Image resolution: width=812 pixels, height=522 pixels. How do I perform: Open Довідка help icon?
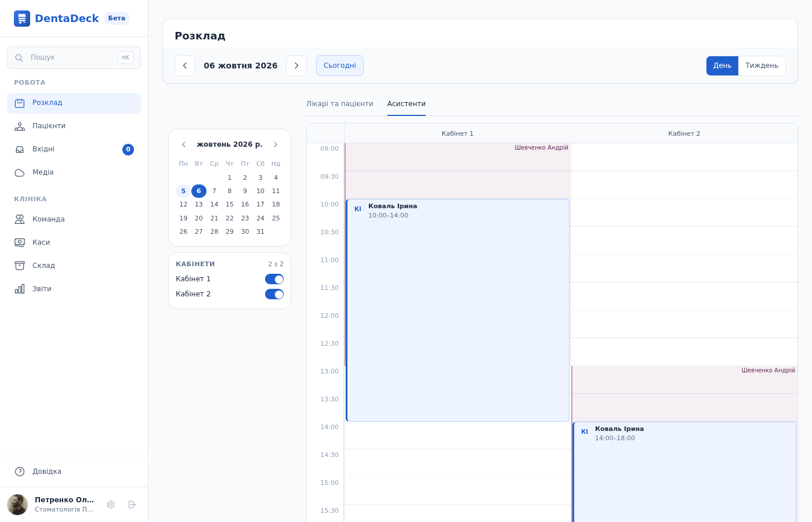coord(20,472)
